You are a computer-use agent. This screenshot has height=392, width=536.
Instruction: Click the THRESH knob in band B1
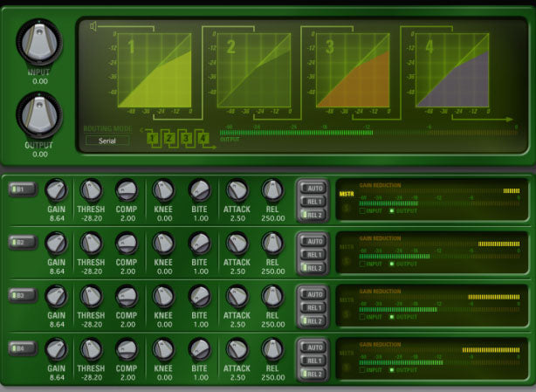91,189
